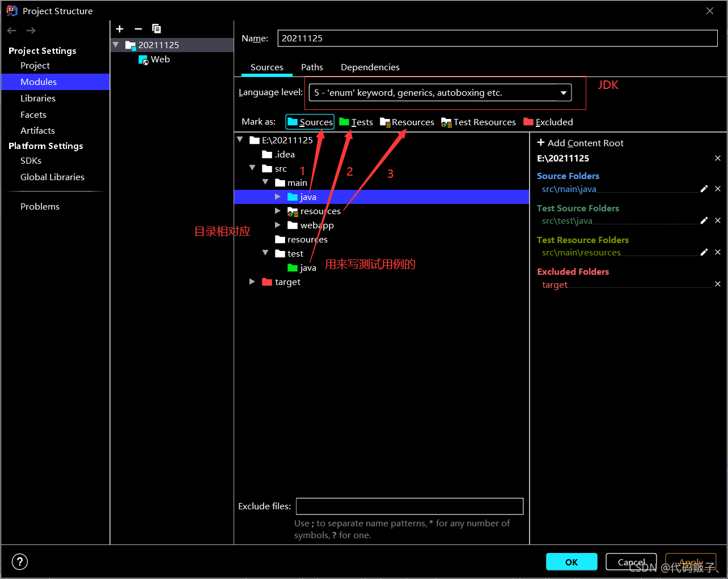
Task: Collapse the test folder node
Action: (265, 253)
